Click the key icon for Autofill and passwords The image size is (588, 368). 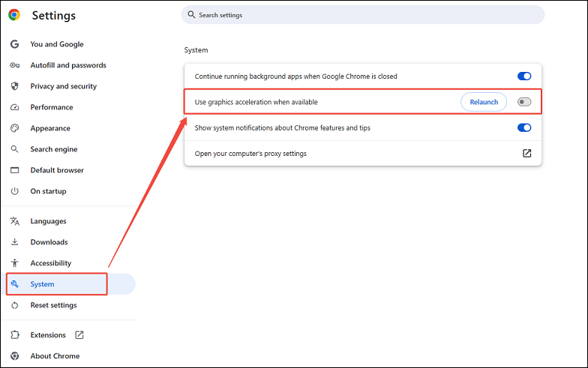coord(15,65)
